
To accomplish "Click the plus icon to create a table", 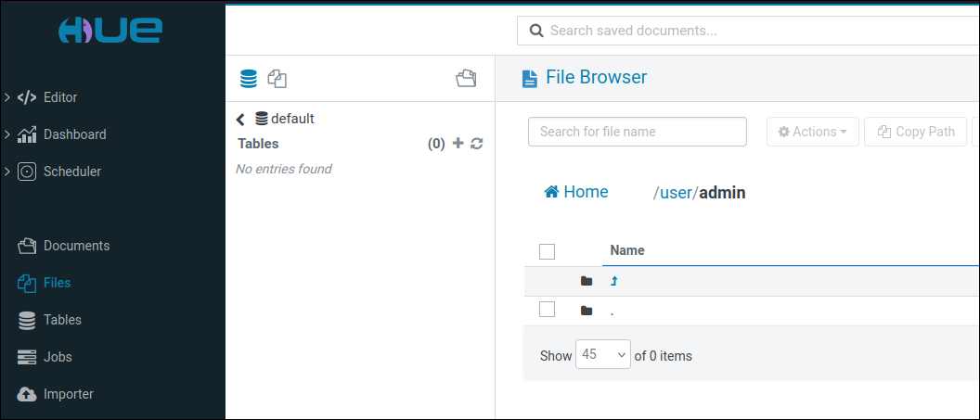I will [458, 144].
